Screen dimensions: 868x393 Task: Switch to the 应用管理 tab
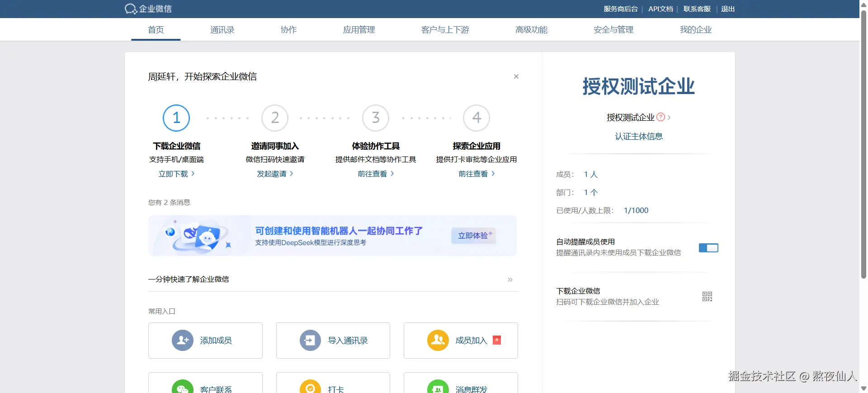[x=359, y=30]
